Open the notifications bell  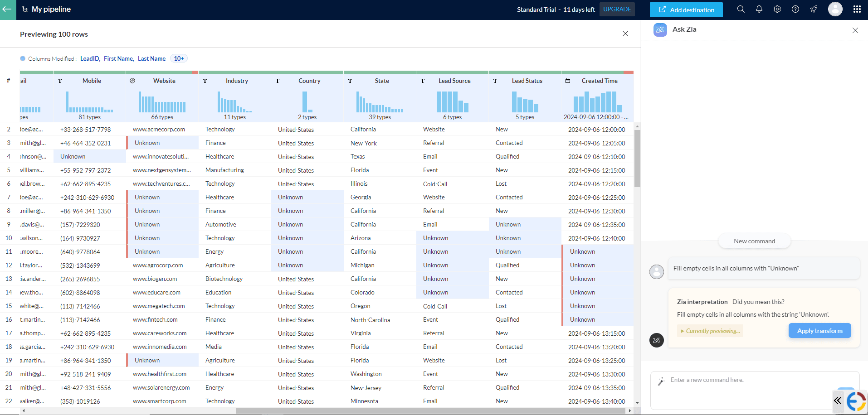click(x=759, y=10)
